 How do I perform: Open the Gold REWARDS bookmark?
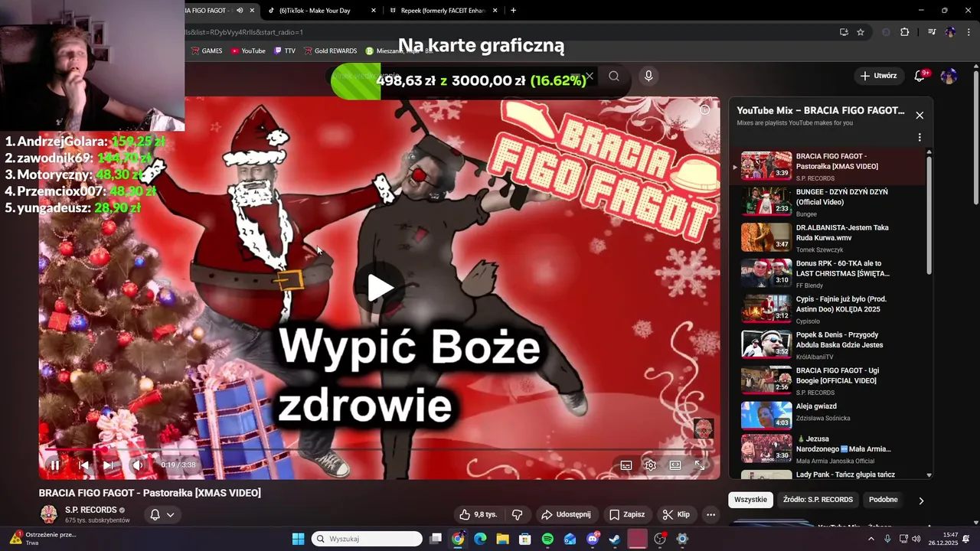pyautogui.click(x=330, y=51)
